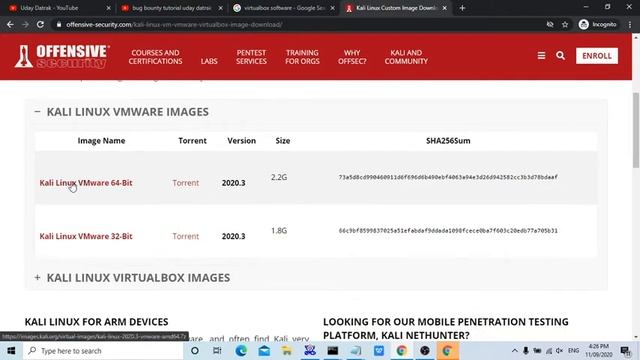
Task: Open Mail app from taskbar
Action: 264,351
